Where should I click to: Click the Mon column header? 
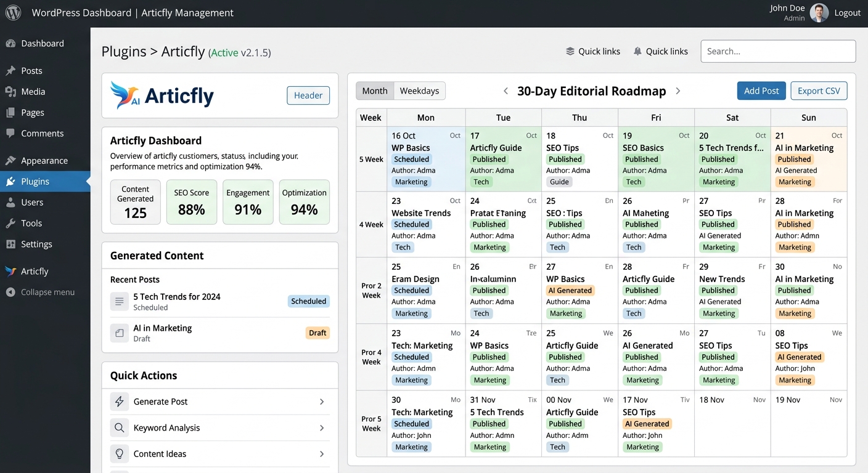click(x=426, y=118)
